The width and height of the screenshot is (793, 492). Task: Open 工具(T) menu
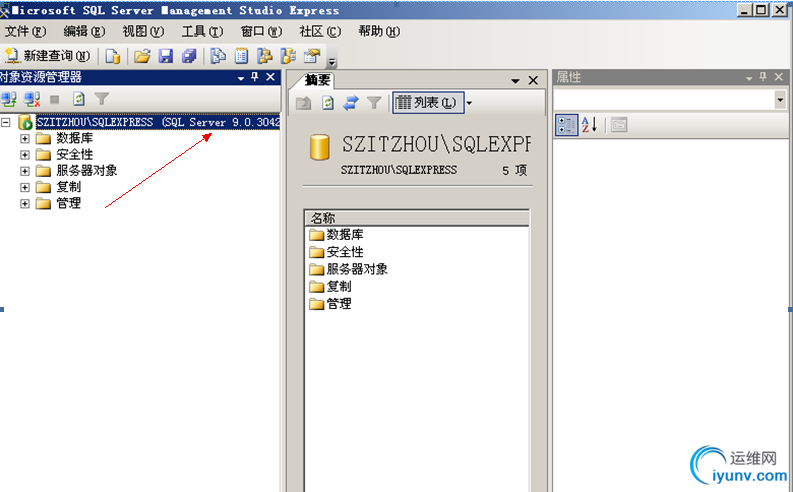202,32
